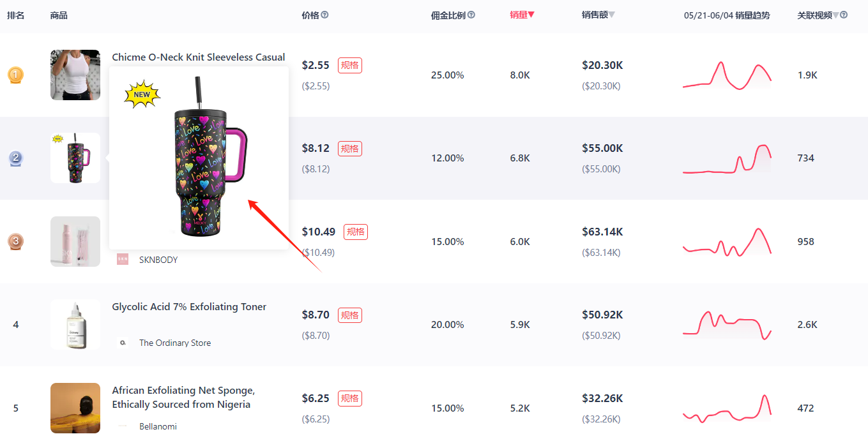Sort by related videos arrow
The height and width of the screenshot is (448, 868).
[835, 15]
